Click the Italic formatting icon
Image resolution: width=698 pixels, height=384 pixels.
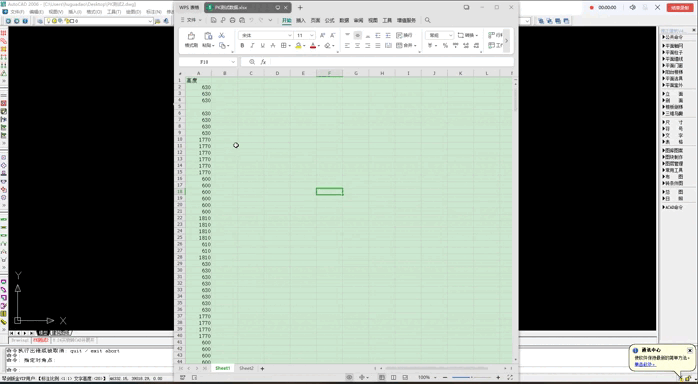(252, 45)
